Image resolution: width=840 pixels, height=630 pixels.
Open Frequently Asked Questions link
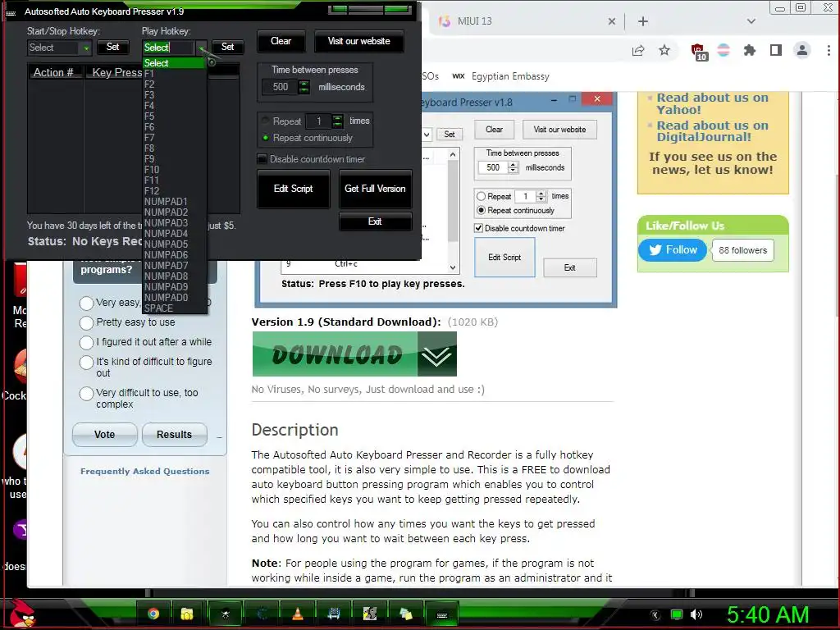click(x=144, y=472)
